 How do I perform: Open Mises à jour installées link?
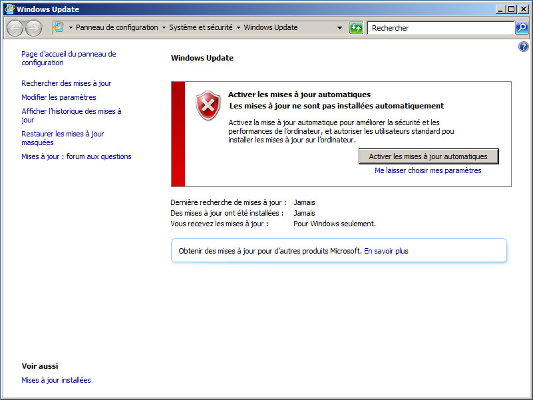[56, 380]
